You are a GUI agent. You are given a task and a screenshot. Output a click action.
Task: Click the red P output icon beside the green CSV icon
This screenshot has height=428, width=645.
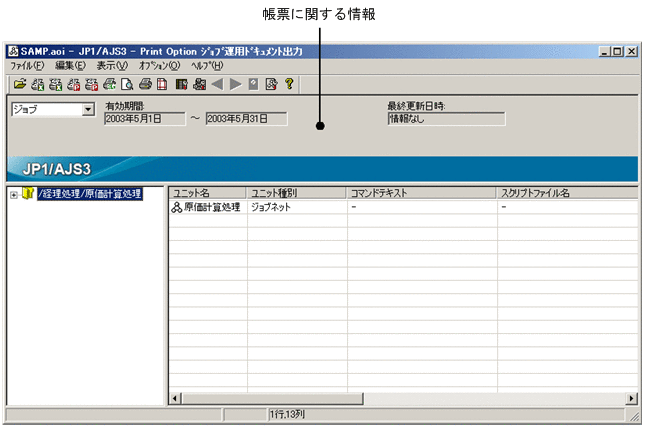pyautogui.click(x=91, y=84)
